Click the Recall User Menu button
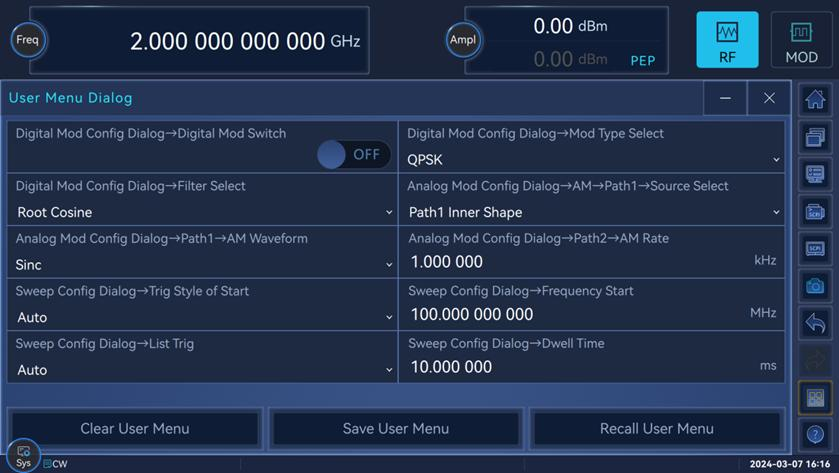Screen dimensions: 839x473 (656, 428)
